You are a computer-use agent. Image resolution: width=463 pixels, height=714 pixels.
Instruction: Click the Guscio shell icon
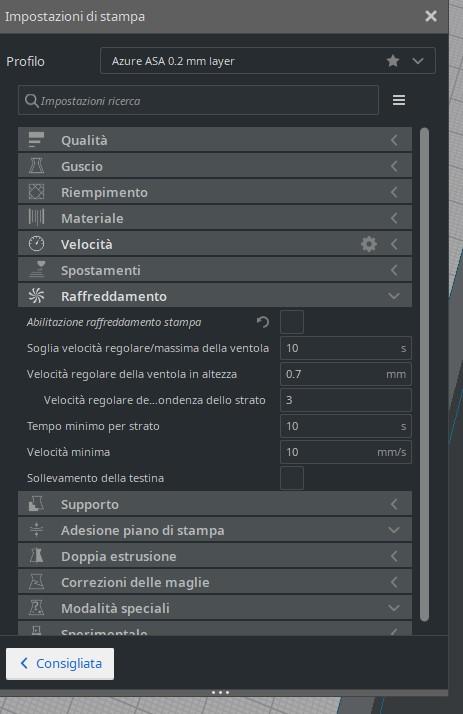pos(36,166)
